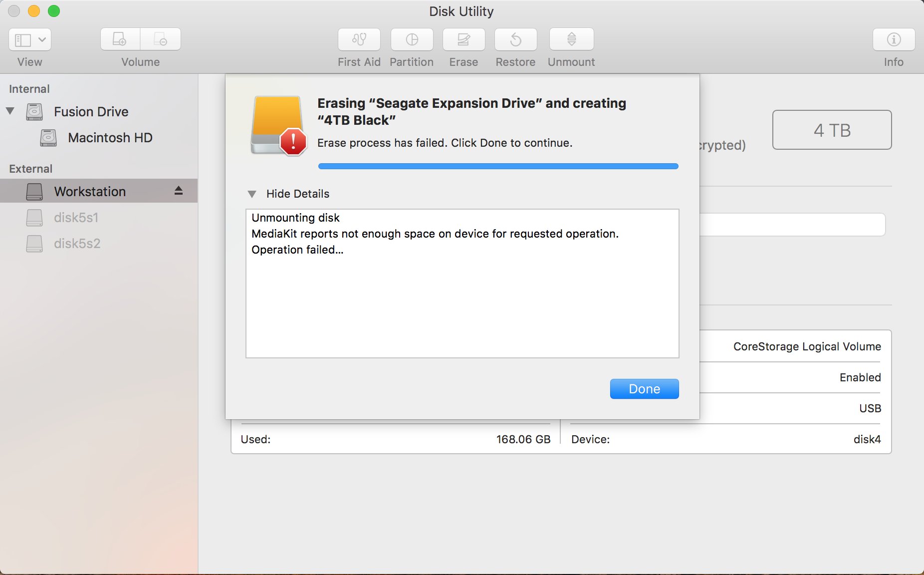Eject the Workstation drive
This screenshot has height=575, width=924.
[179, 191]
